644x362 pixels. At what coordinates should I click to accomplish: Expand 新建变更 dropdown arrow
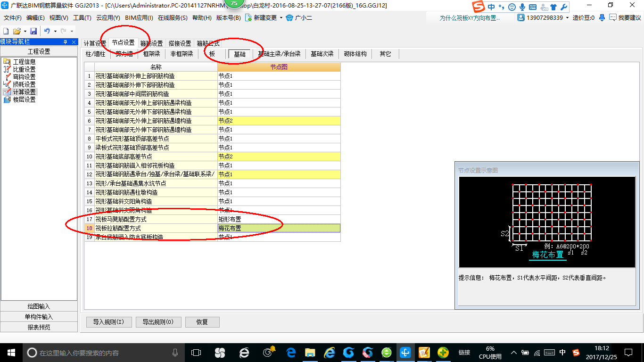281,18
